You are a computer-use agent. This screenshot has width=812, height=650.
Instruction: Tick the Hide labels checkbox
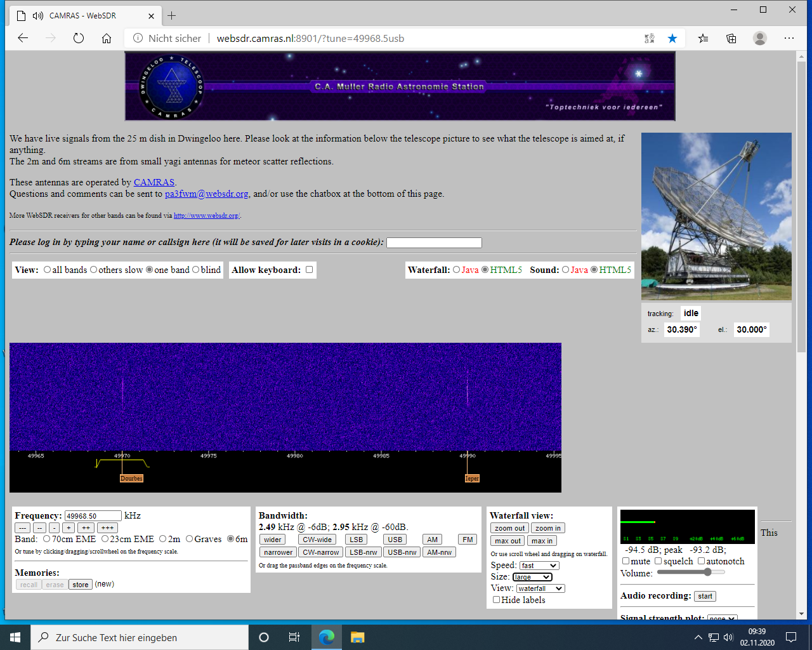496,600
